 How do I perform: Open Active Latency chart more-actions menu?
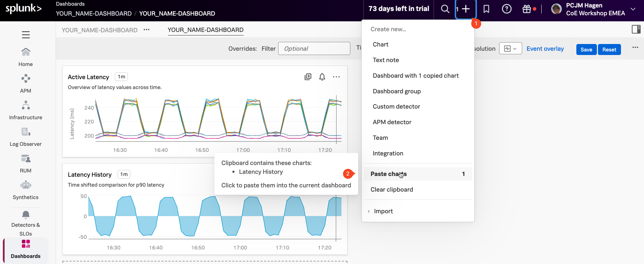tap(336, 77)
